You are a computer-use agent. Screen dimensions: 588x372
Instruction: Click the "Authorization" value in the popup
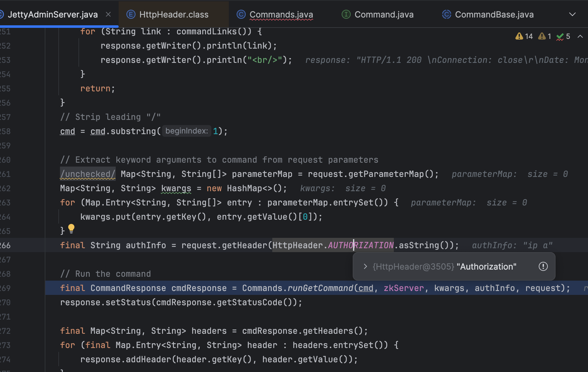(x=487, y=267)
